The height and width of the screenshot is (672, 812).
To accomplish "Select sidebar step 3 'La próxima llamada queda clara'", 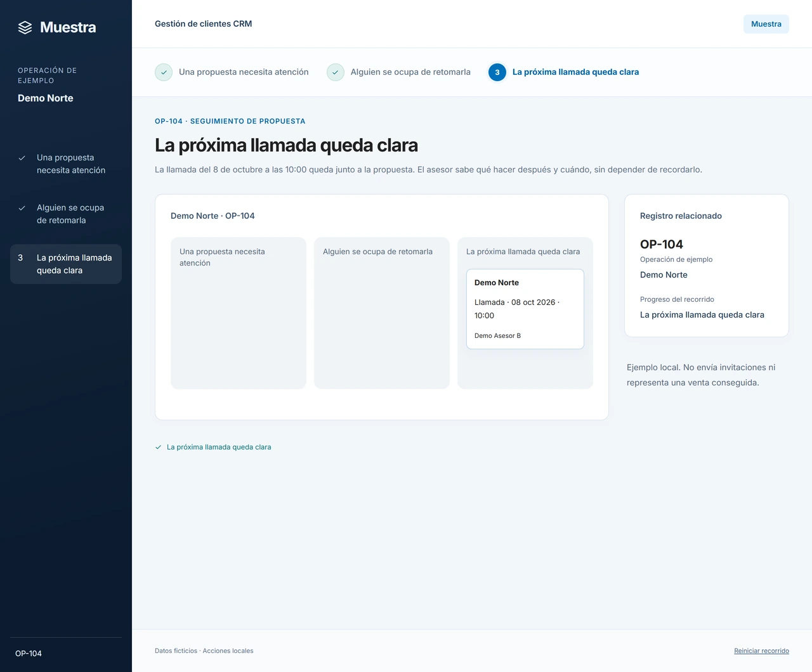I will coord(66,264).
